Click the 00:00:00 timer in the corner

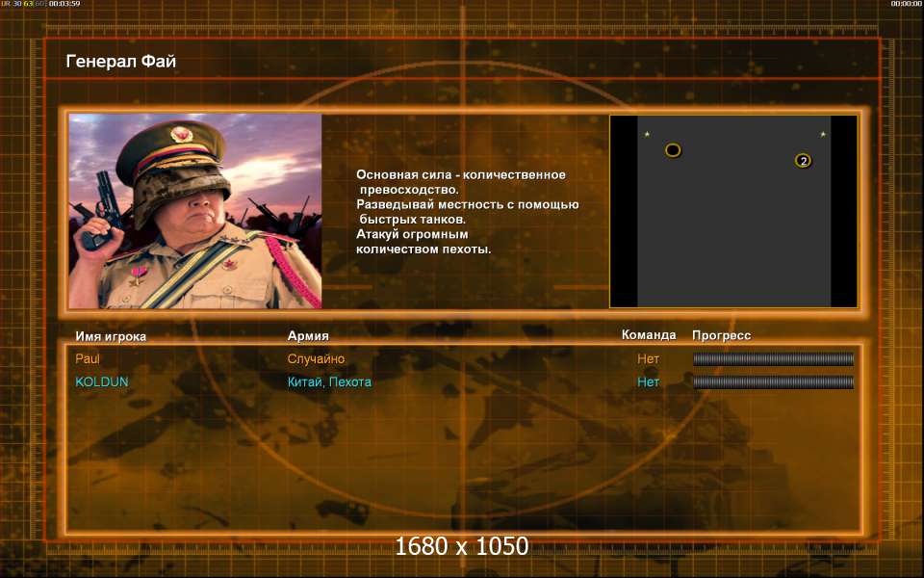click(x=907, y=4)
